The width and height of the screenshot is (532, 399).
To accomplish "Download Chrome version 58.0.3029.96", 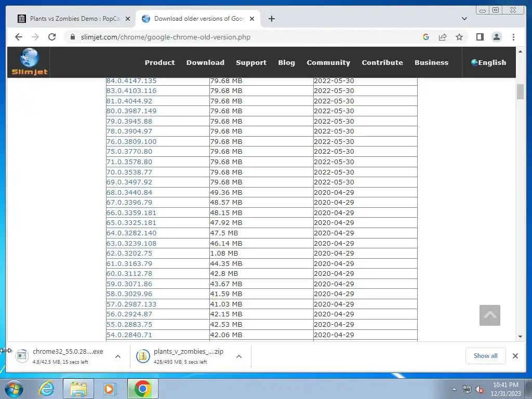I will [x=129, y=294].
